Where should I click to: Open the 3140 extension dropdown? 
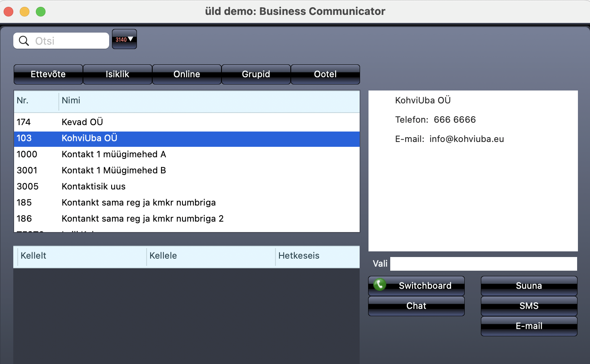[124, 39]
